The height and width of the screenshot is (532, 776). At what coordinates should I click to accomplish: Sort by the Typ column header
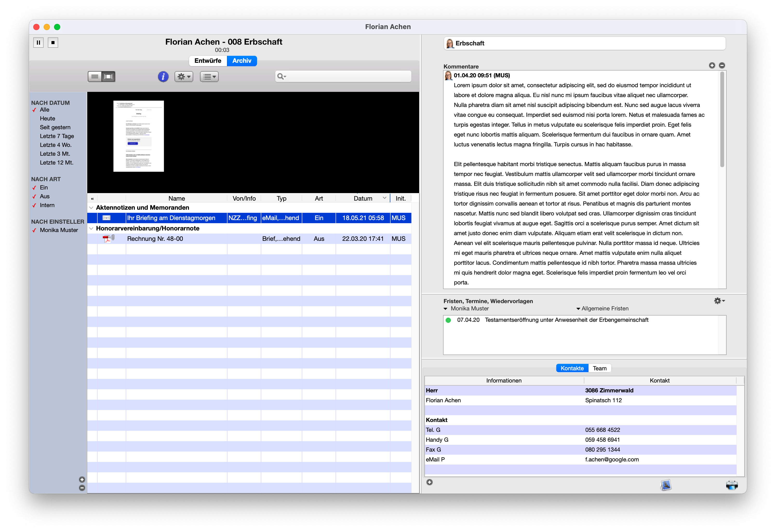[282, 199]
